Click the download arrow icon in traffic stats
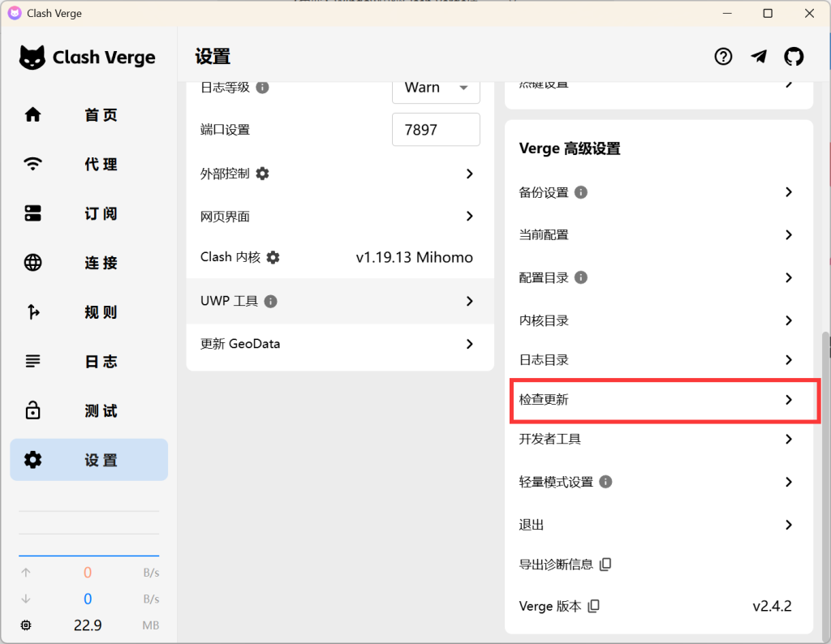The width and height of the screenshot is (831, 644). (26, 599)
